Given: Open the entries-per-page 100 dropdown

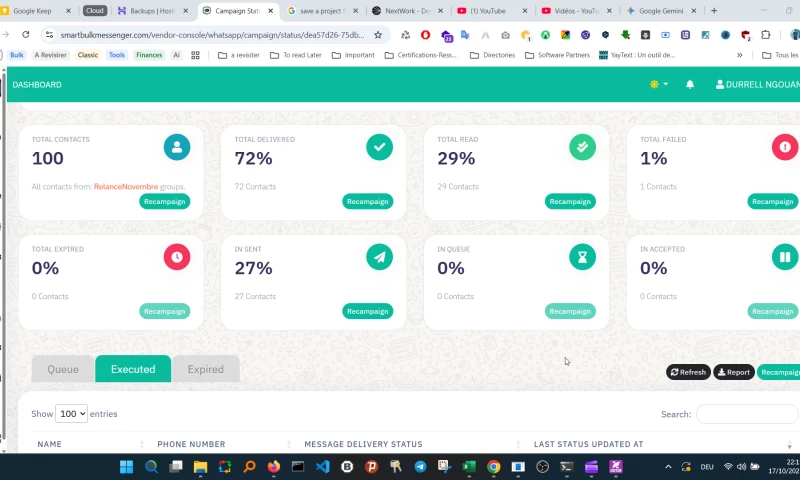Looking at the screenshot, I should [72, 414].
